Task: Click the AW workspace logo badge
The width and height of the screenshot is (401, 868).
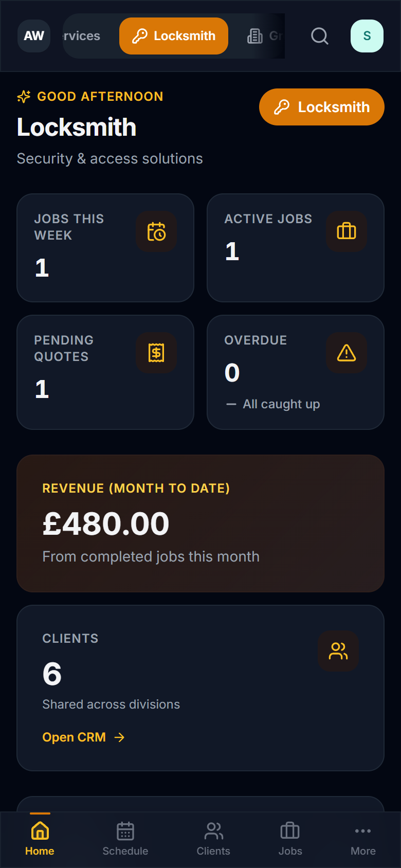Action: pos(34,36)
